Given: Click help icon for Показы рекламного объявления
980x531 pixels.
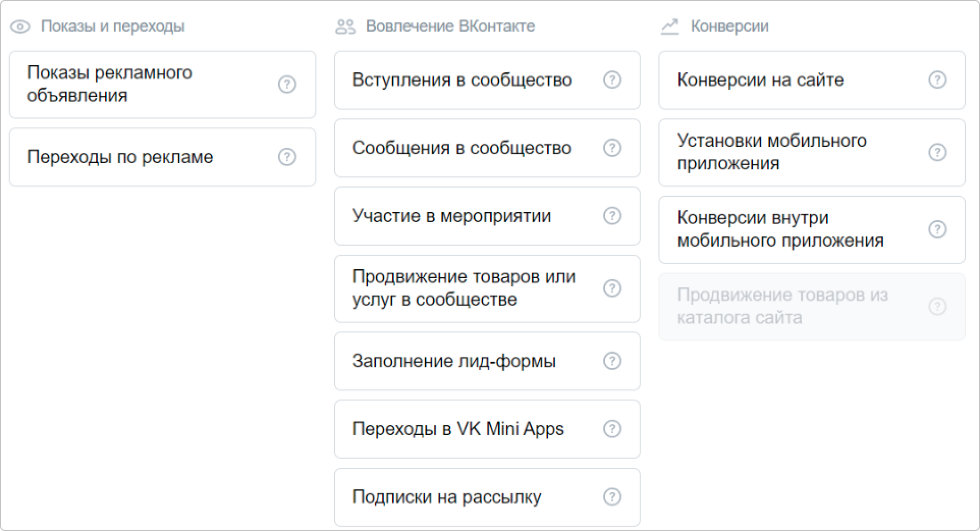Looking at the screenshot, I should pyautogui.click(x=287, y=84).
